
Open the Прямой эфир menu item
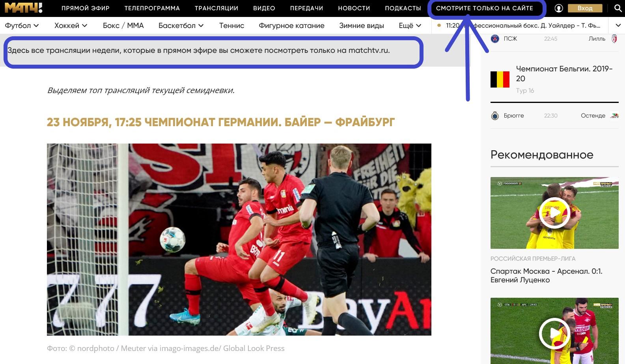coord(86,8)
